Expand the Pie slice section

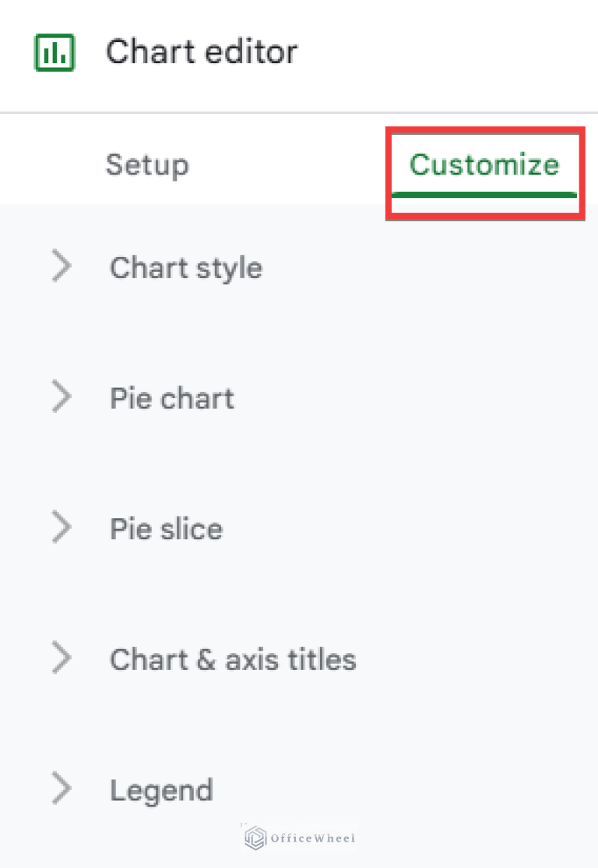pyautogui.click(x=165, y=528)
